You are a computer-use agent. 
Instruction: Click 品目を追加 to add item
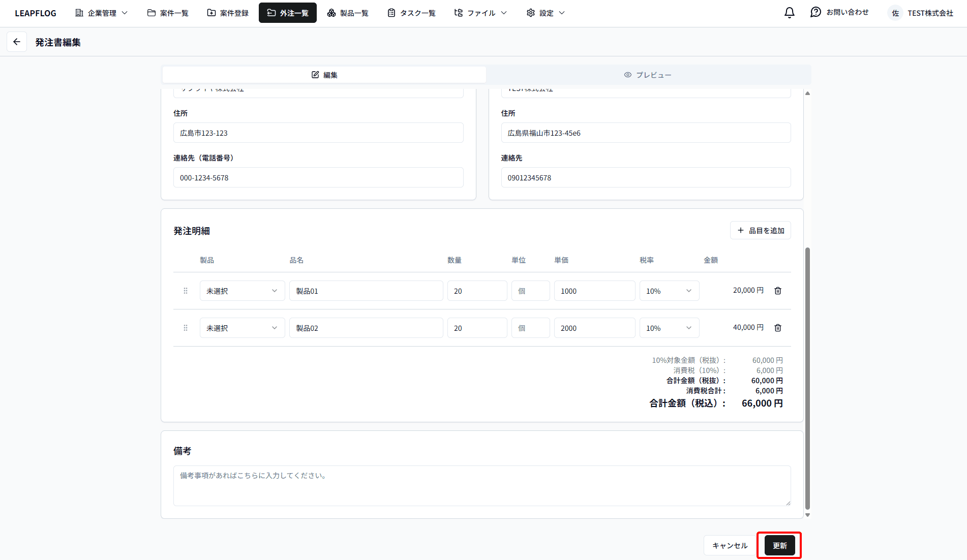coord(760,231)
